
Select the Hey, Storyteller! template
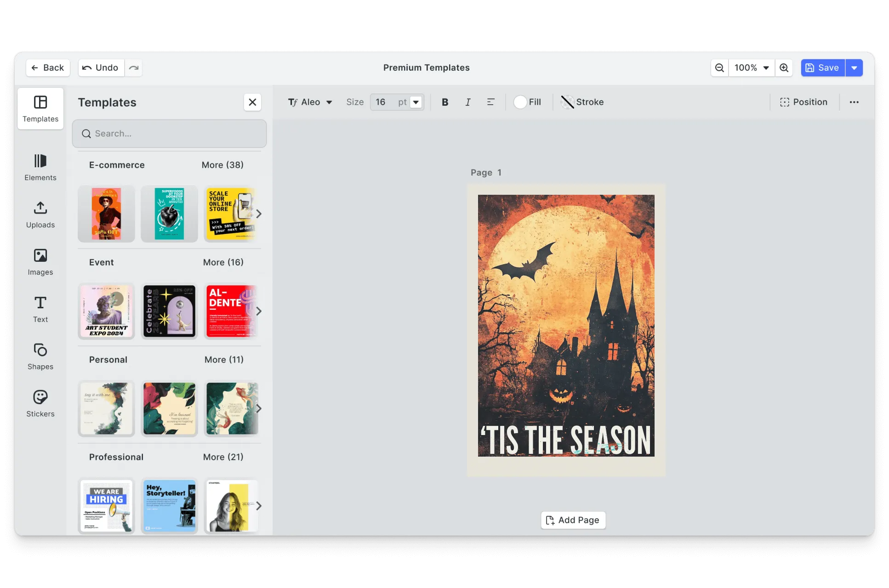(169, 506)
